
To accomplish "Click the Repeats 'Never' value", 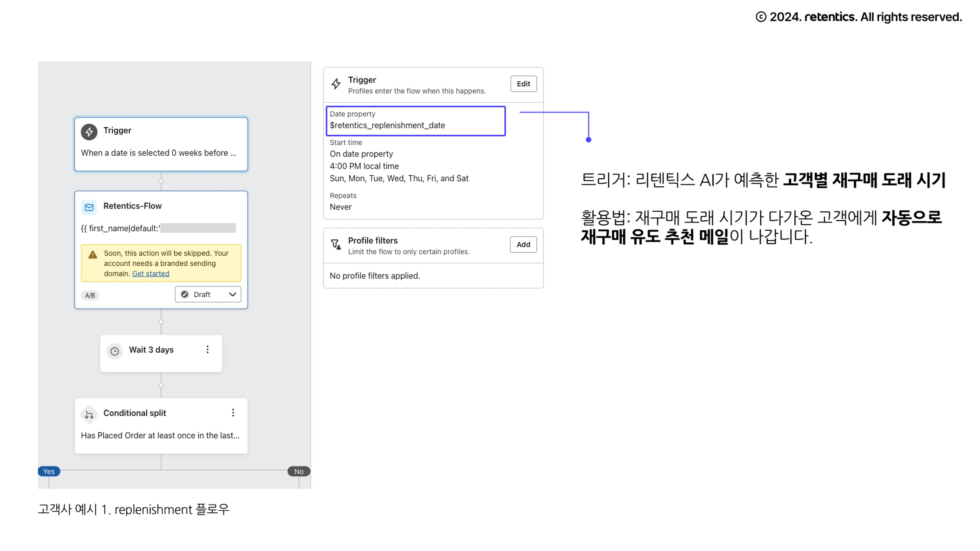I will click(340, 207).
